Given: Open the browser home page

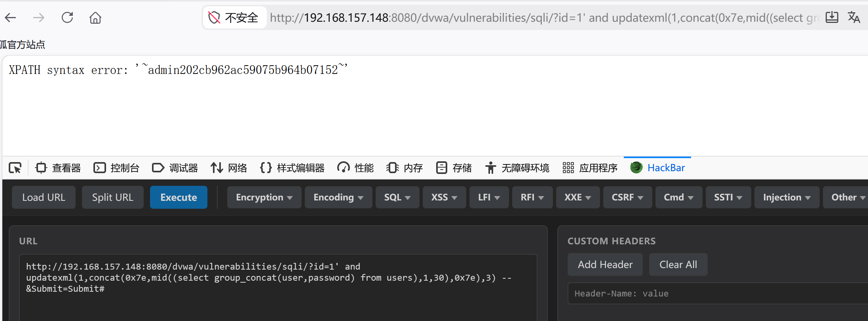Looking at the screenshot, I should [x=95, y=18].
